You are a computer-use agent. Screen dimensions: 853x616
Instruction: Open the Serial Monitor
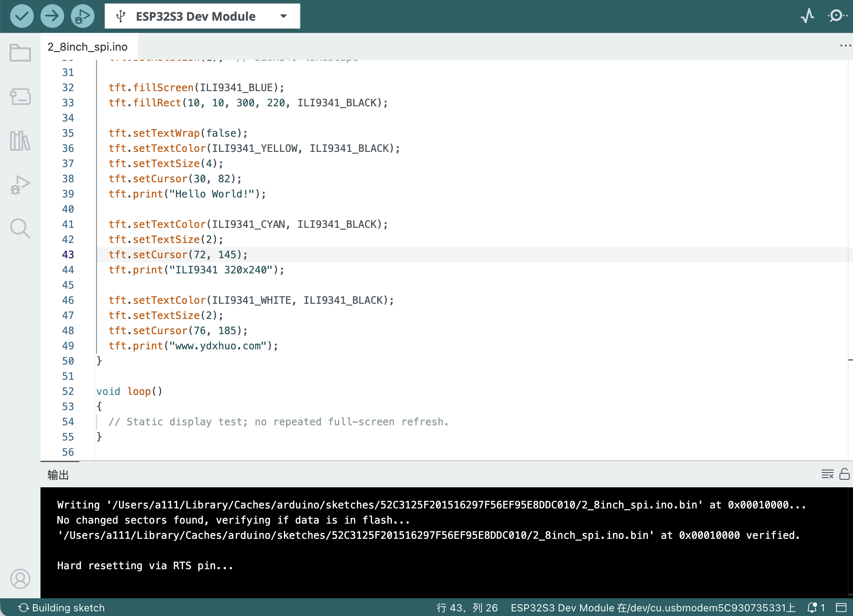837,16
